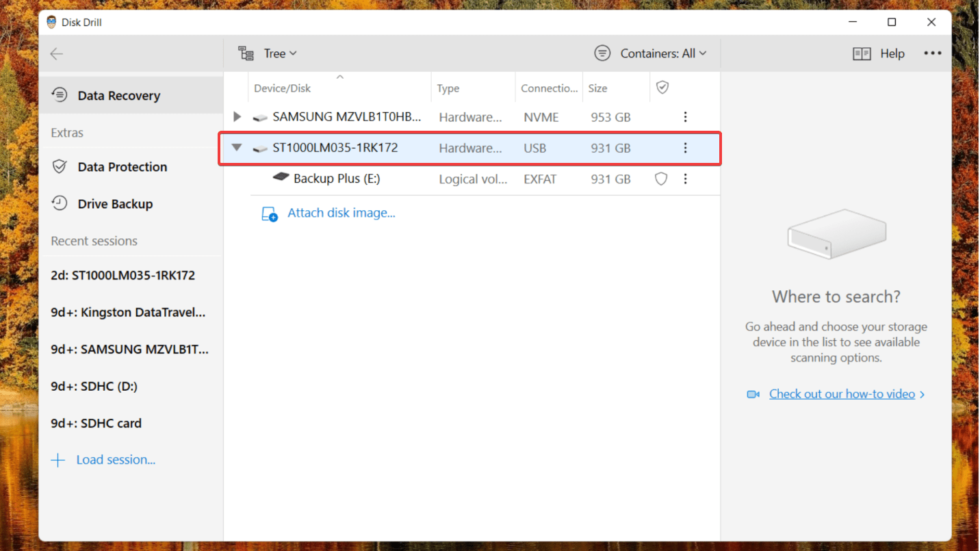980x551 pixels.
Task: Close the Disk Drill window
Action: [x=931, y=23]
